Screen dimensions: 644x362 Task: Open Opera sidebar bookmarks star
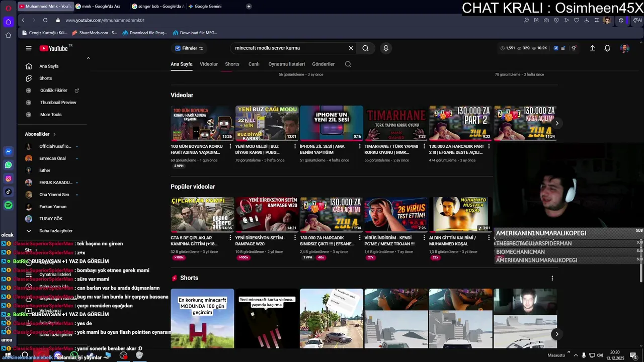(x=8, y=35)
